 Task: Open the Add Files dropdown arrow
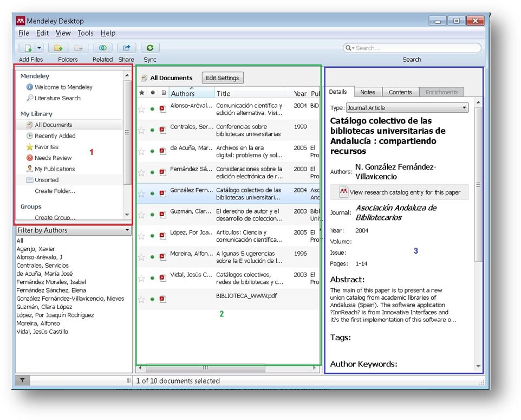point(39,48)
